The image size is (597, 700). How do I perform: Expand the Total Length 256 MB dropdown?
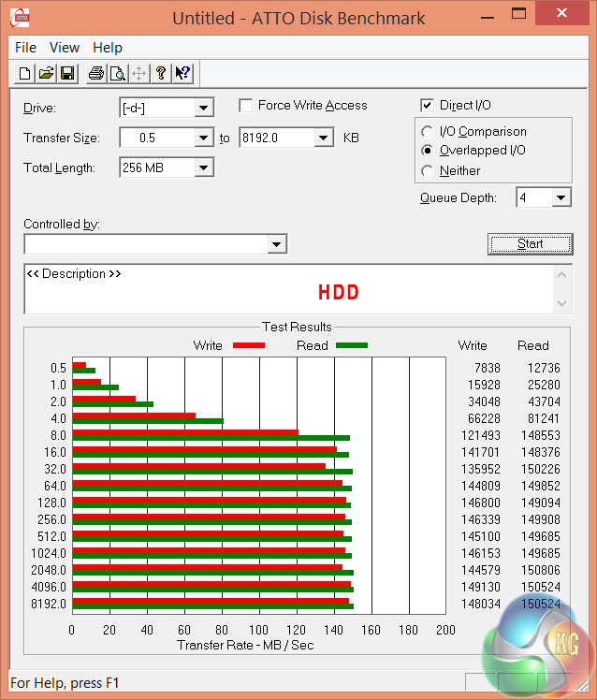tap(203, 168)
